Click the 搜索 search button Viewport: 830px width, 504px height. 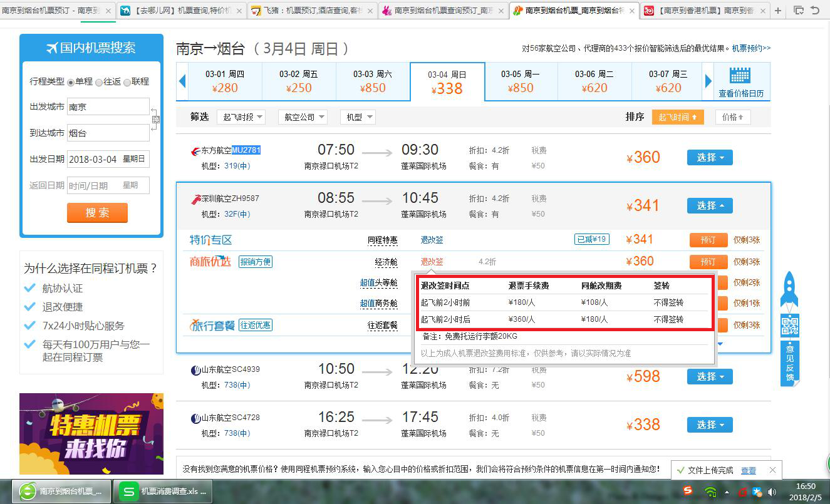point(97,213)
